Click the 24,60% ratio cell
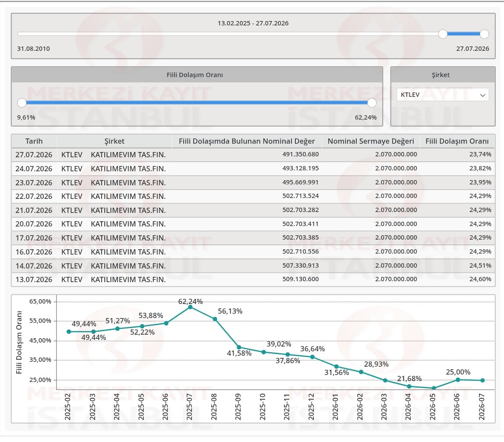 (x=480, y=279)
